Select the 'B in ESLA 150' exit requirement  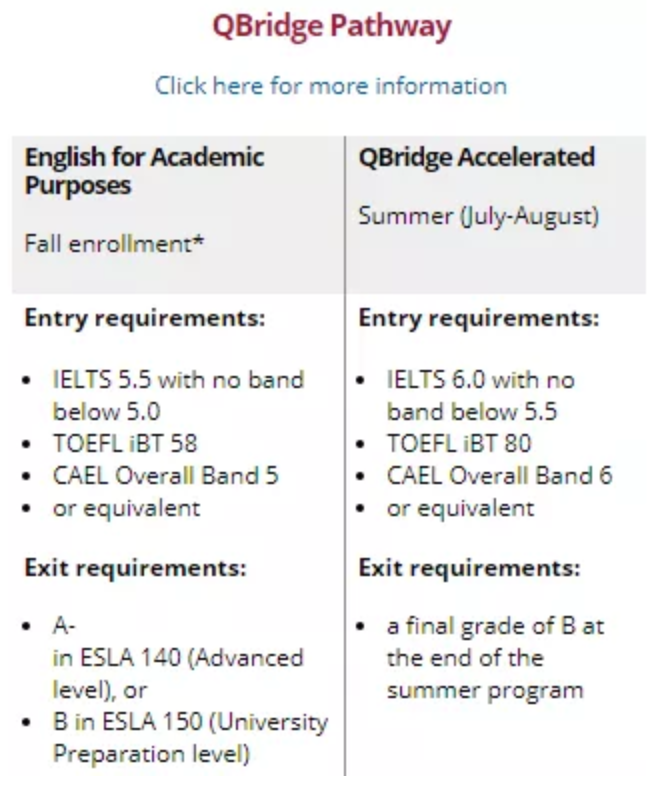pyautogui.click(x=189, y=737)
